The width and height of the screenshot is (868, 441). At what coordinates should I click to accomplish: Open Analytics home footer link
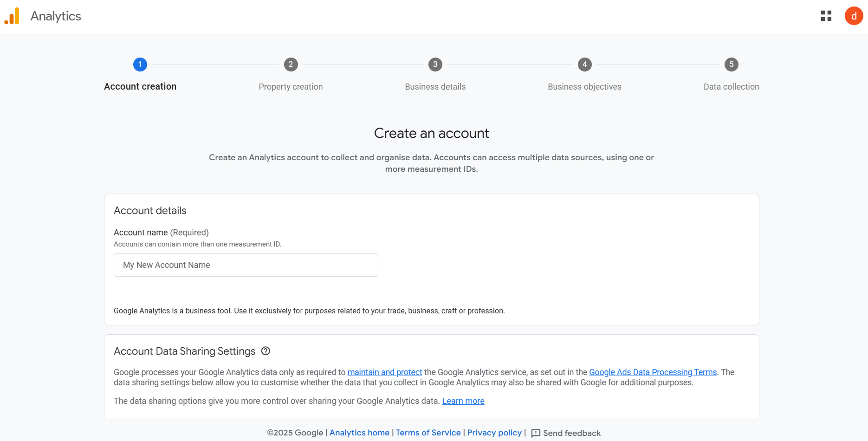click(359, 433)
